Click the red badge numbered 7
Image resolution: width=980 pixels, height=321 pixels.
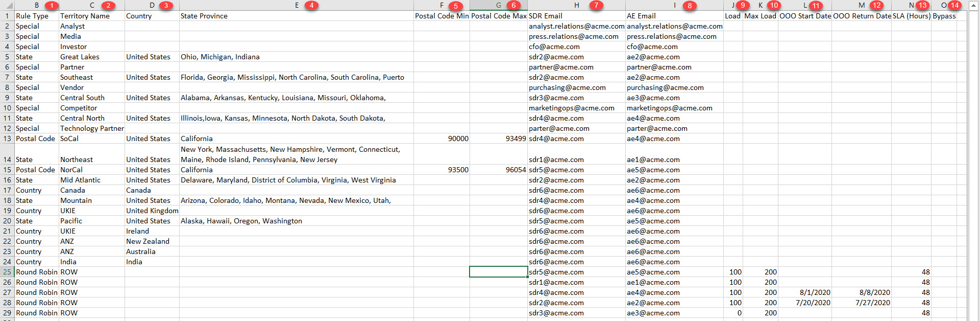596,6
